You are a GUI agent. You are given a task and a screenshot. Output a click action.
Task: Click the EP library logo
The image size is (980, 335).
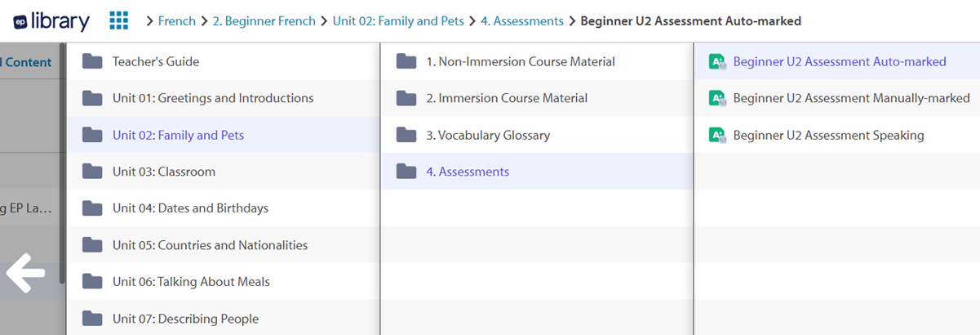(51, 20)
